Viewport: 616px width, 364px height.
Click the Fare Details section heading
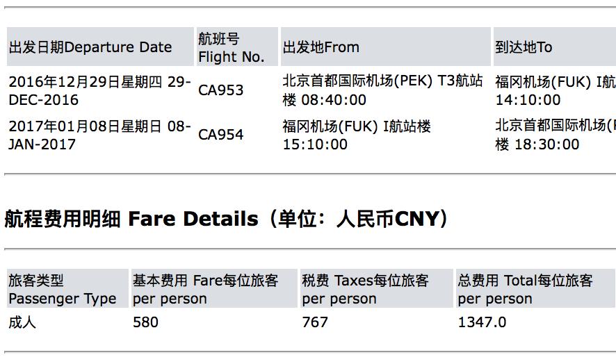click(x=226, y=219)
